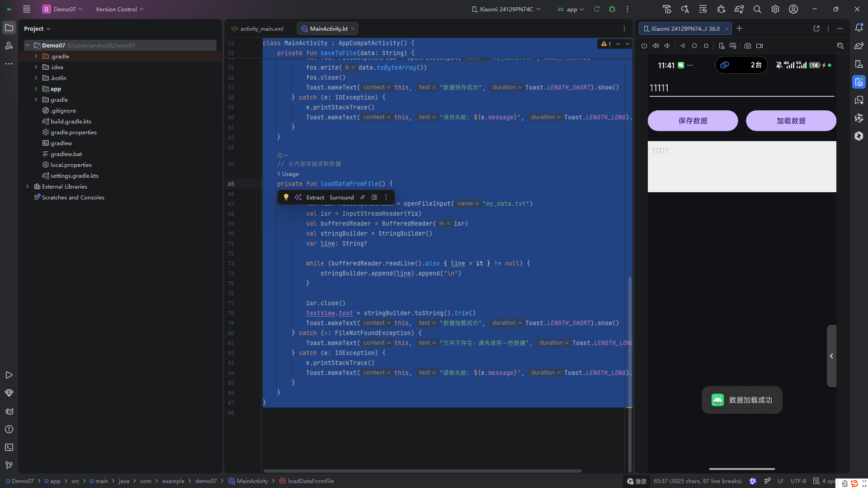Open the Running Devices tool window icon
The height and width of the screenshot is (488, 868).
coord(859,82)
